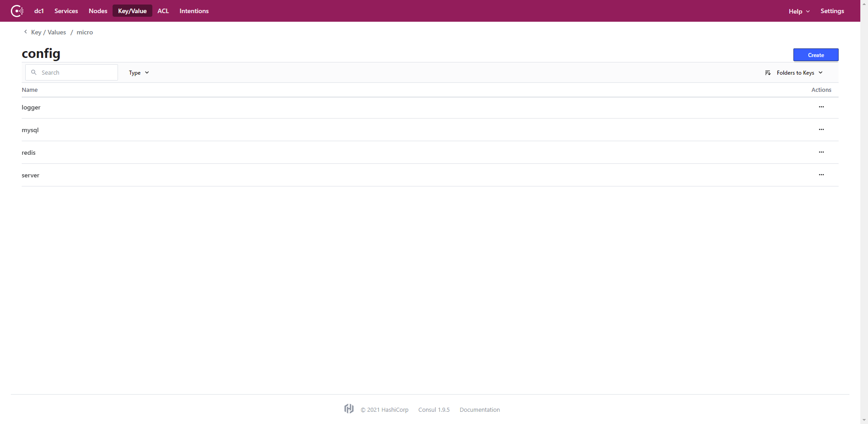Go to the Nodes tab
Image resolution: width=868 pixels, height=424 pixels.
coord(98,11)
